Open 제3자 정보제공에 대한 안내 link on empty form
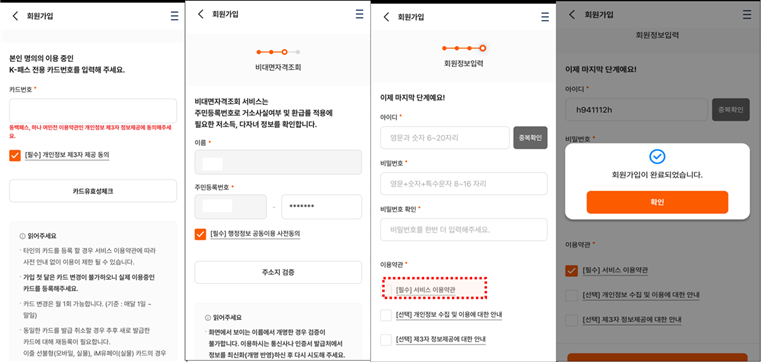 (x=441, y=340)
